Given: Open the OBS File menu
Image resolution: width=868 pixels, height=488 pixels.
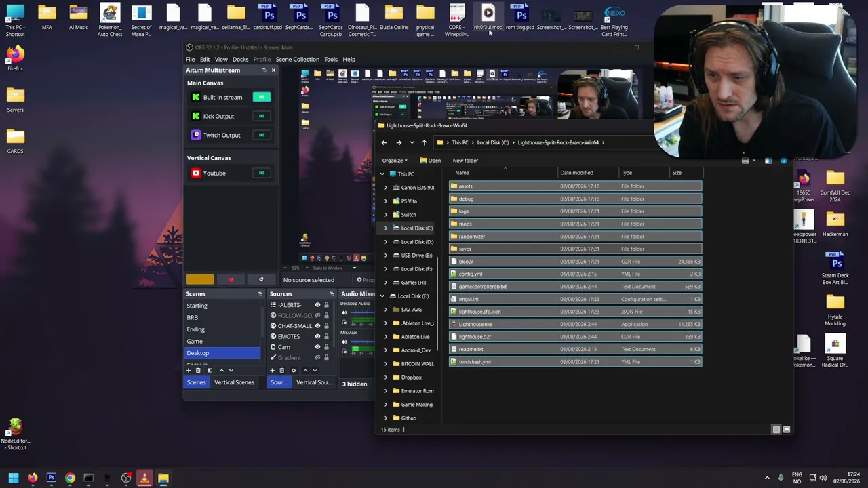Looking at the screenshot, I should pyautogui.click(x=191, y=59).
